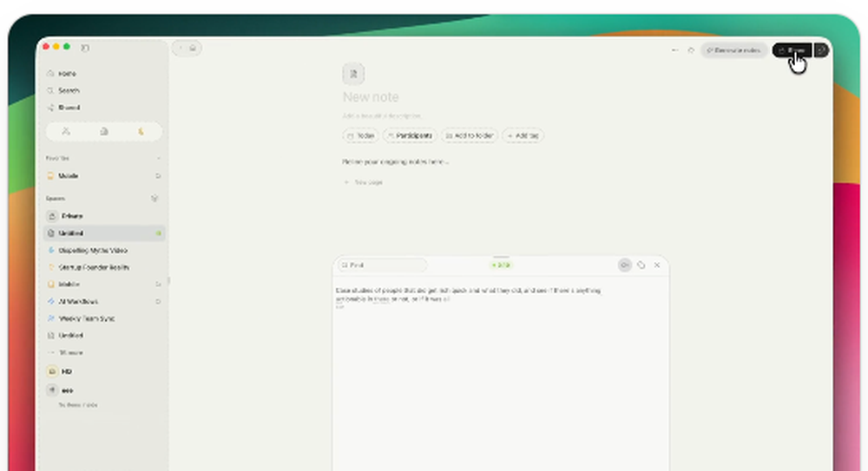Click icon right of AI Workflows row
868x471 pixels.
[158, 302]
